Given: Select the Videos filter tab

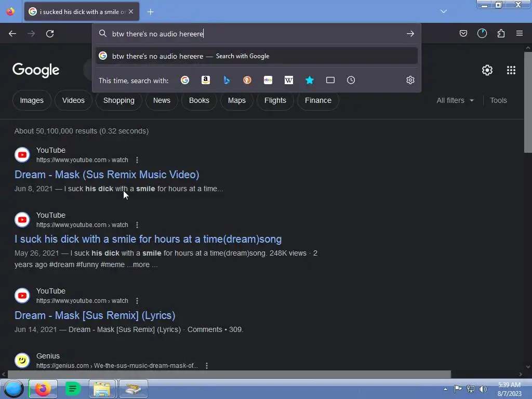Looking at the screenshot, I should click(x=73, y=100).
